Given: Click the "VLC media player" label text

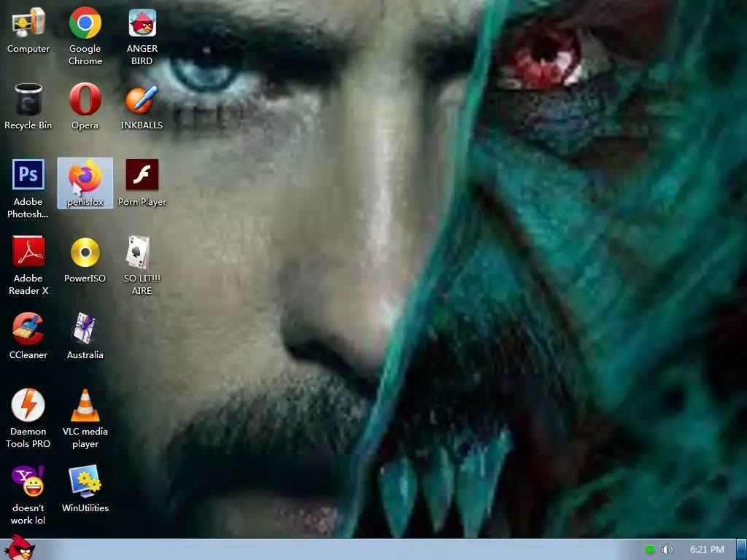Looking at the screenshot, I should tap(85, 437).
